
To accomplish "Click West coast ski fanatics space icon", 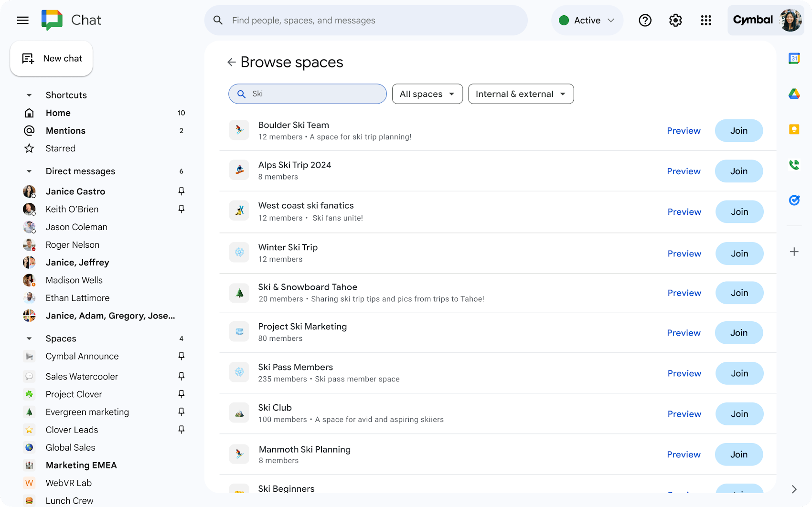I will click(x=239, y=211).
